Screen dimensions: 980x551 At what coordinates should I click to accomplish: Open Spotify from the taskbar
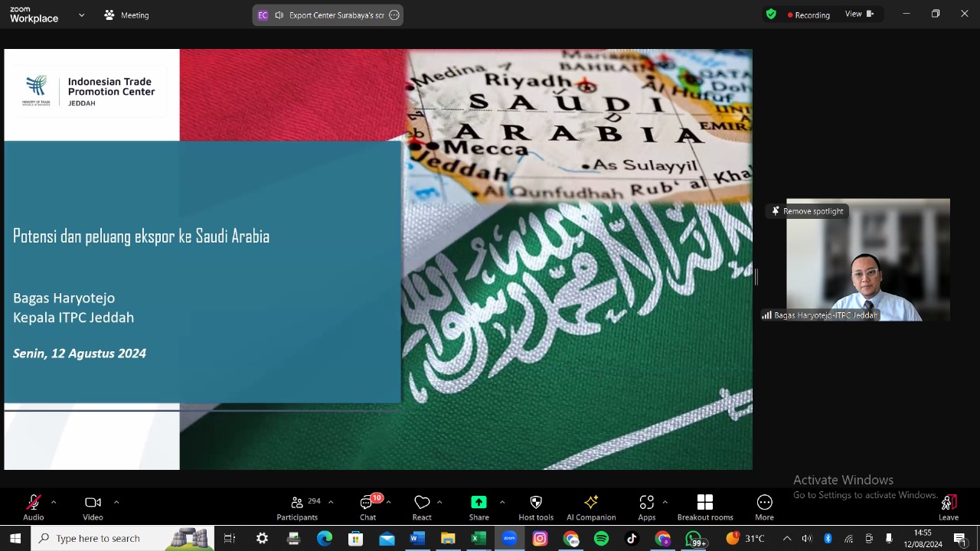click(x=601, y=538)
